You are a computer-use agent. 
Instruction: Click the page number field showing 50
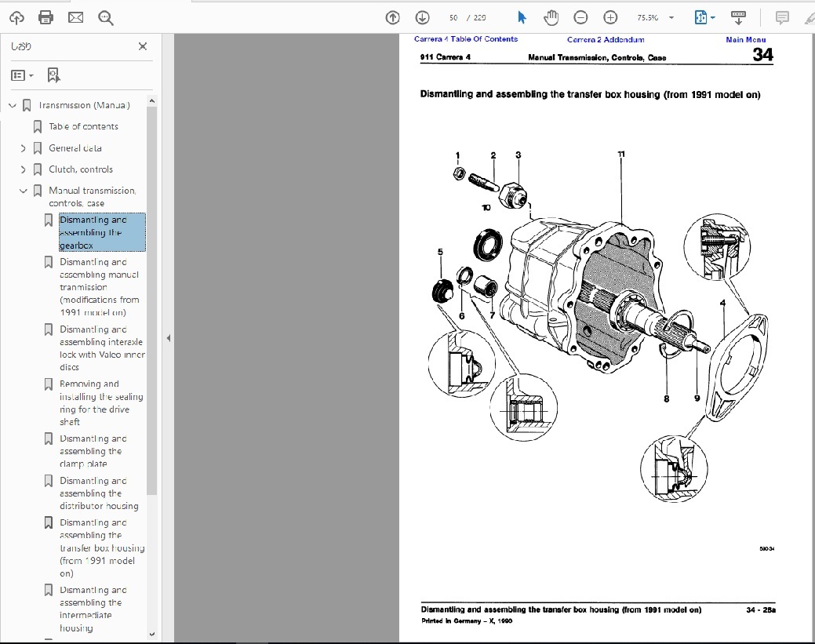pos(453,18)
